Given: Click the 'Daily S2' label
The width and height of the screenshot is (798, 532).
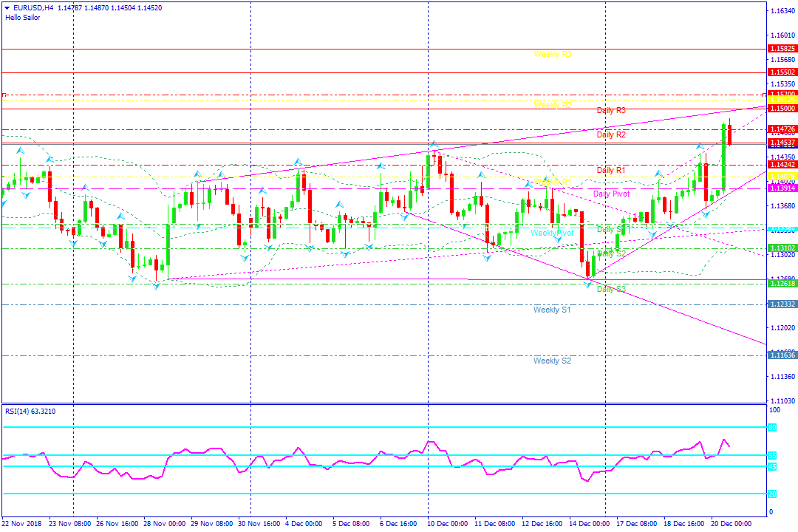Looking at the screenshot, I should (611, 253).
